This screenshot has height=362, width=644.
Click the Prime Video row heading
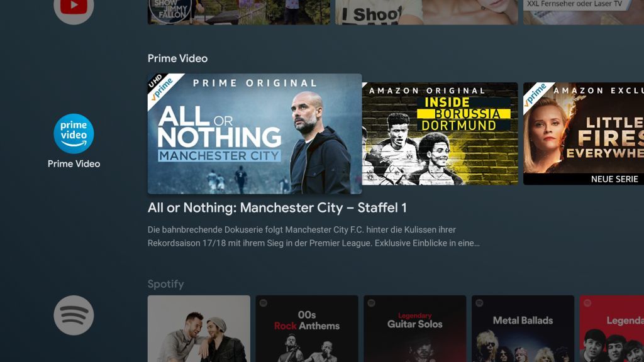pyautogui.click(x=177, y=58)
